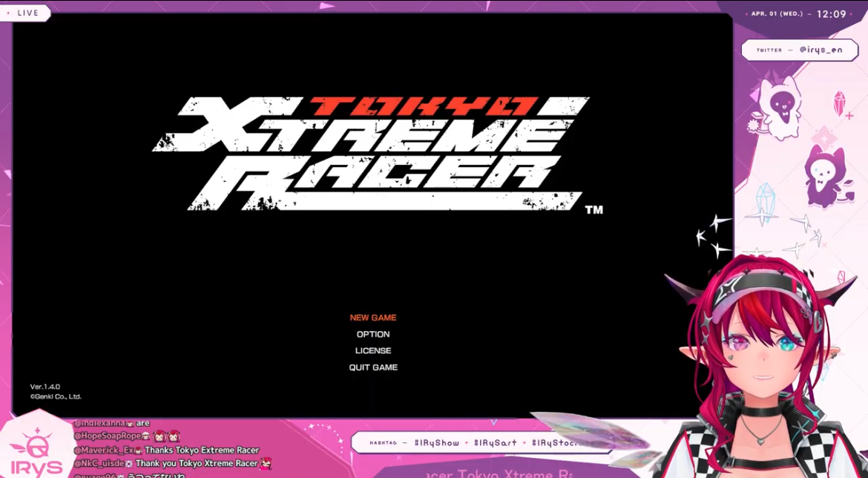This screenshot has height=478, width=868.
Task: Click the Ver.1.4.0 version text
Action: coord(45,387)
